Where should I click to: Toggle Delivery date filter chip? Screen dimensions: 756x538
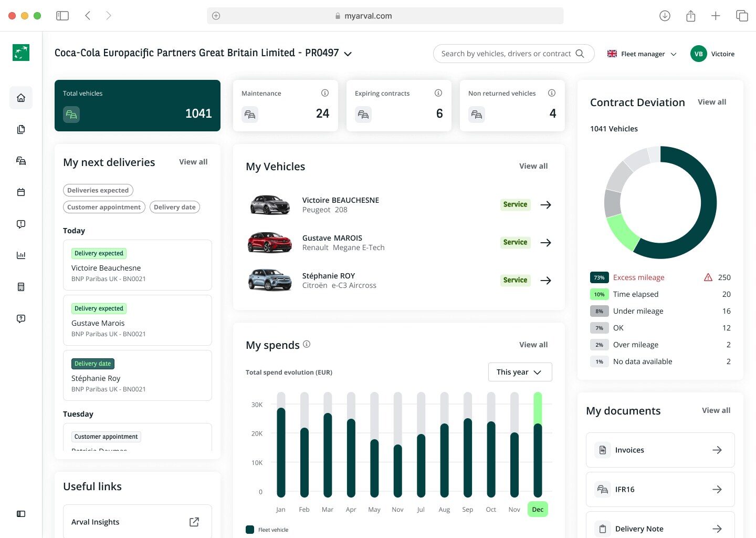click(x=175, y=207)
